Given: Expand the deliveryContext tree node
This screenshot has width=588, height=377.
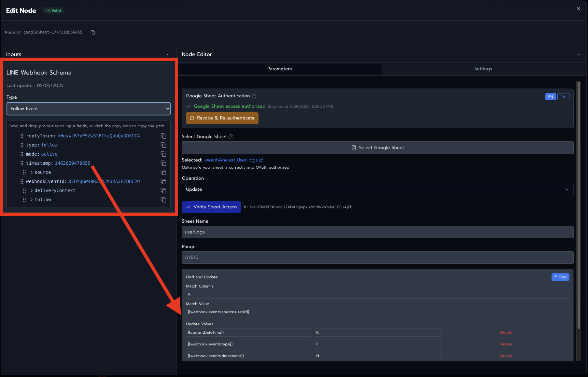Looking at the screenshot, I should [x=32, y=191].
